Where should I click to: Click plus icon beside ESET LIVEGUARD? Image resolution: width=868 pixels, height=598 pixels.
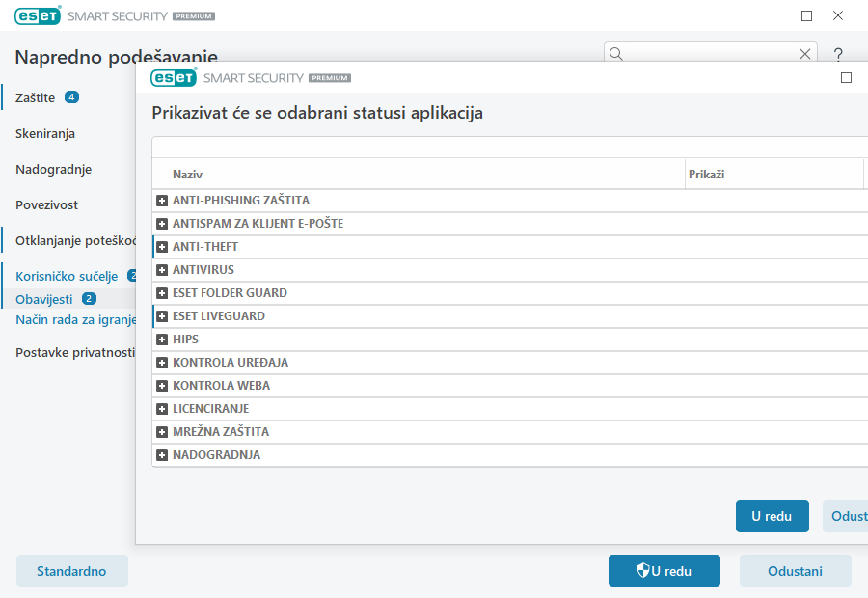(162, 316)
